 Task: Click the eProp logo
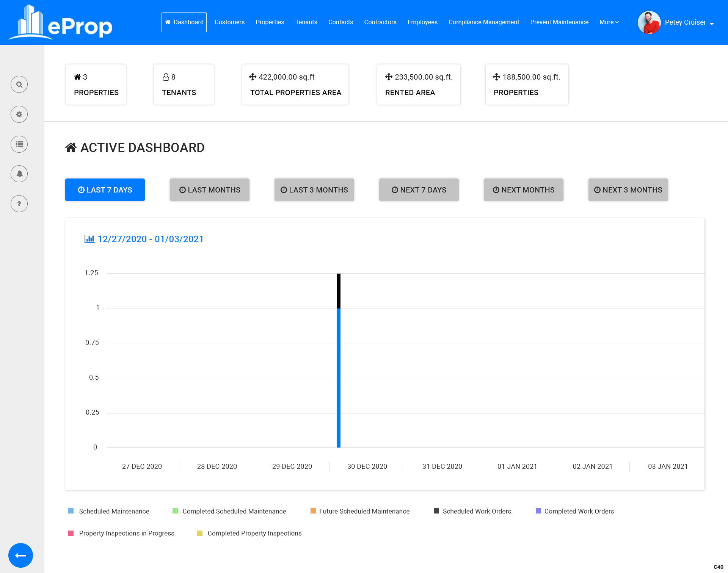(x=61, y=23)
